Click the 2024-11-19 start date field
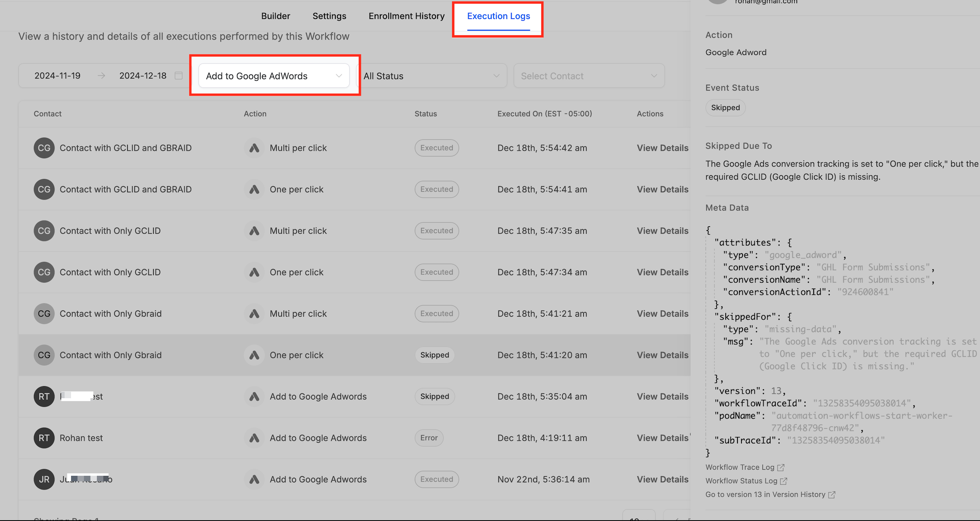Image resolution: width=980 pixels, height=521 pixels. [57, 76]
